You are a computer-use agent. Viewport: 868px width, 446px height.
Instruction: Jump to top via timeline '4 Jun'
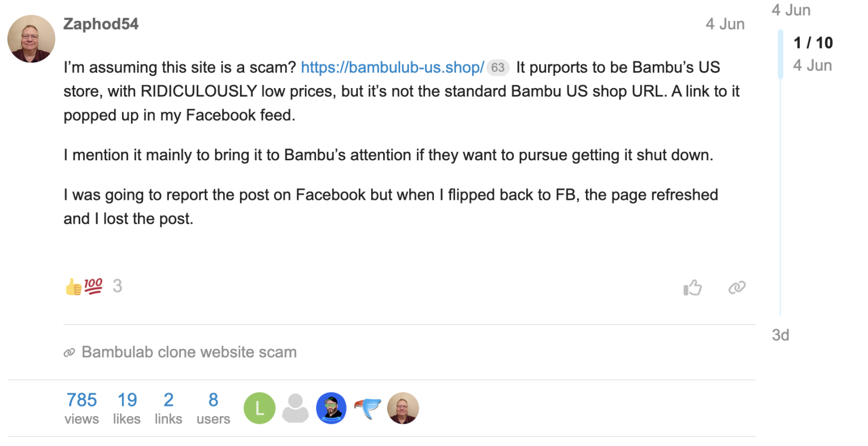[x=791, y=10]
